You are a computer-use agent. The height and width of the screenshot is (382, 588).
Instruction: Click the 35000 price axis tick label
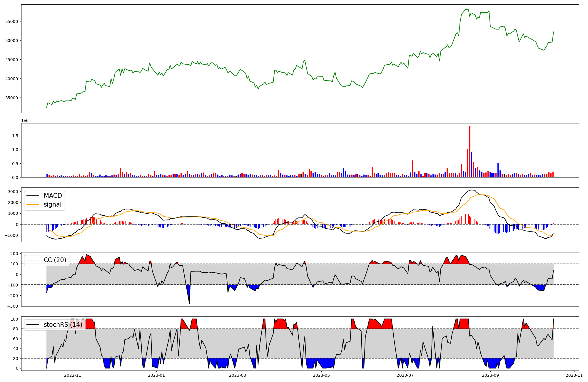tap(12, 98)
